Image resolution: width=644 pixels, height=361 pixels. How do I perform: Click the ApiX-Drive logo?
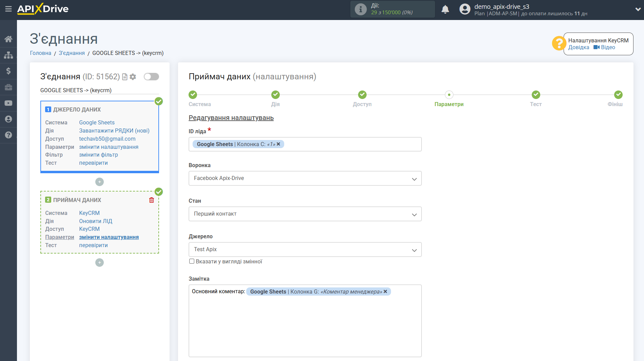(x=43, y=9)
